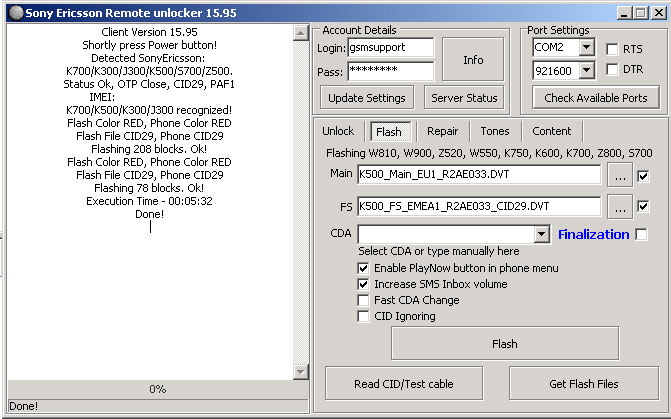This screenshot has width=671, height=419.
Task: Click log line 'Flashing 78 blocks. Ok!'
Action: pyautogui.click(x=149, y=188)
